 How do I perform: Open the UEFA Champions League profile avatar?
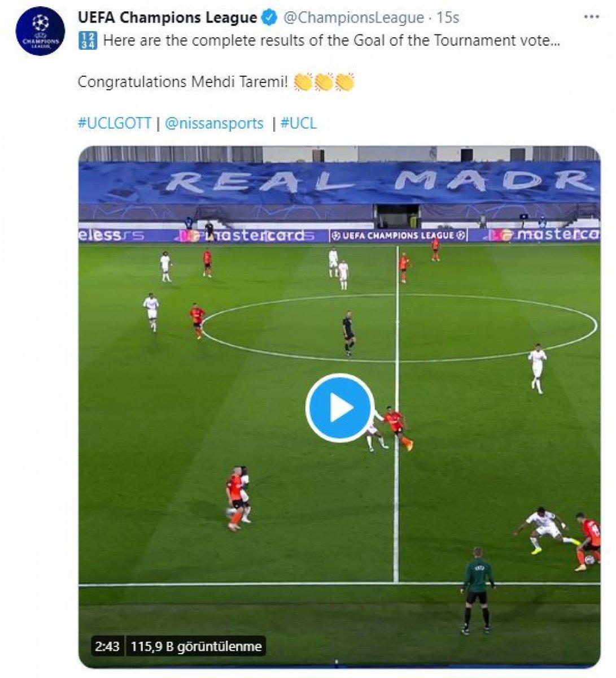click(40, 31)
